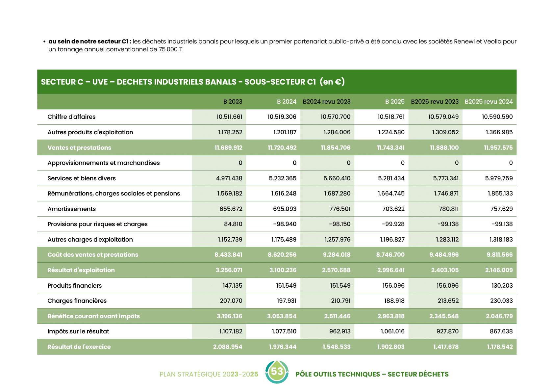The width and height of the screenshot is (554, 392).
Task: Click the Résultat de l'exercice row label
Action: click(79, 347)
